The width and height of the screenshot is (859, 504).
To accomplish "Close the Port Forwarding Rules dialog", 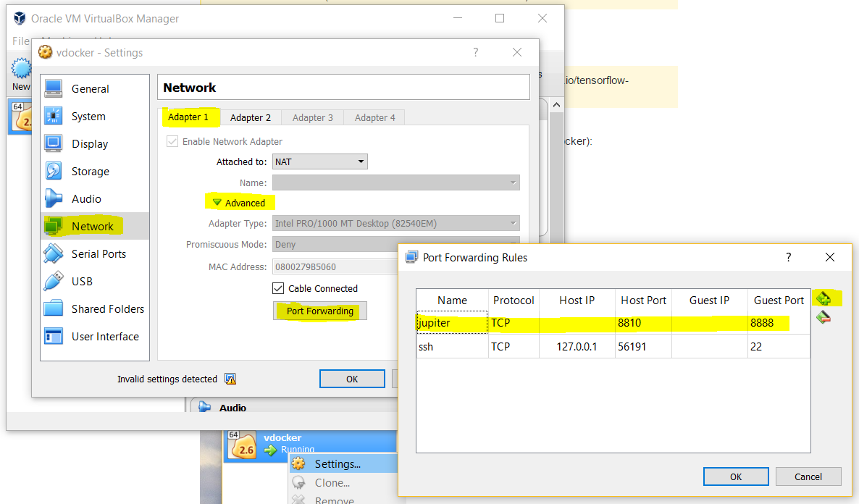I will coord(830,257).
